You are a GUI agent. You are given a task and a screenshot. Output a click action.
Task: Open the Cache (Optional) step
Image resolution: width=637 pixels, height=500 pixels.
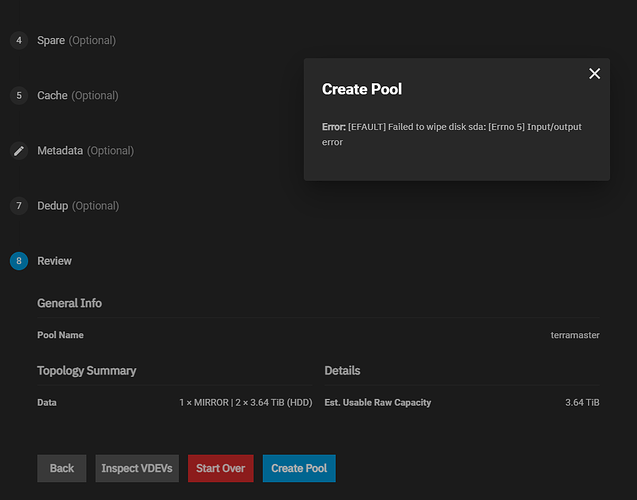coord(78,95)
